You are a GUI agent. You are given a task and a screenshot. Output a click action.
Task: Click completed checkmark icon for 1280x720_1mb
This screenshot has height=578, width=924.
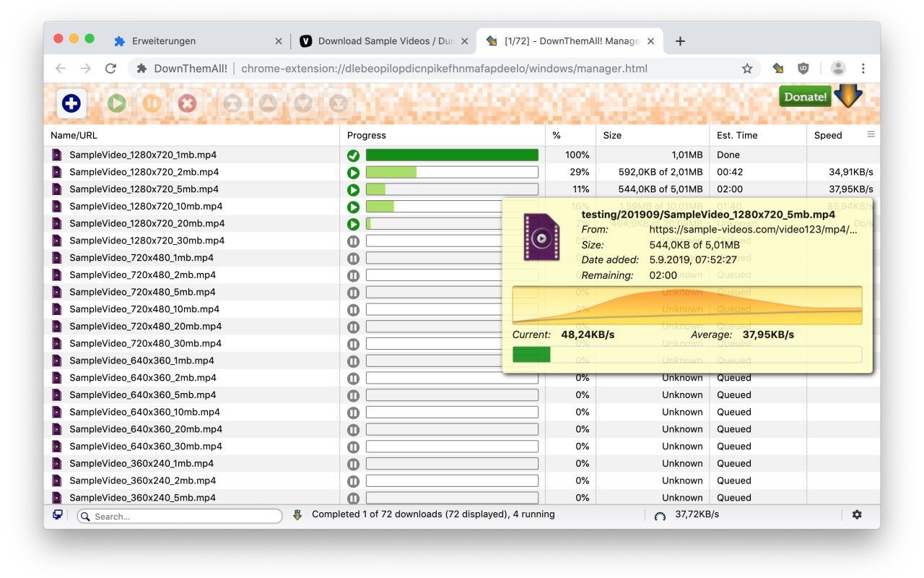tap(353, 155)
